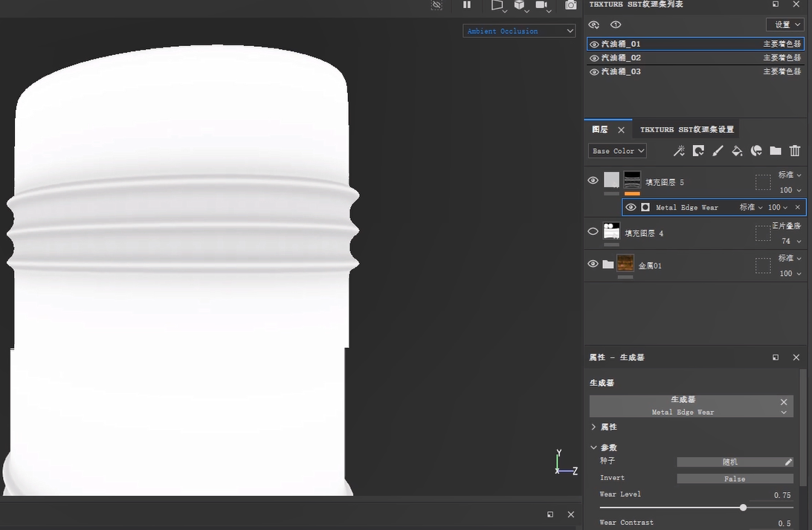
Task: Open the Ambient Occlusion viewport mode dropdown
Action: coord(519,31)
